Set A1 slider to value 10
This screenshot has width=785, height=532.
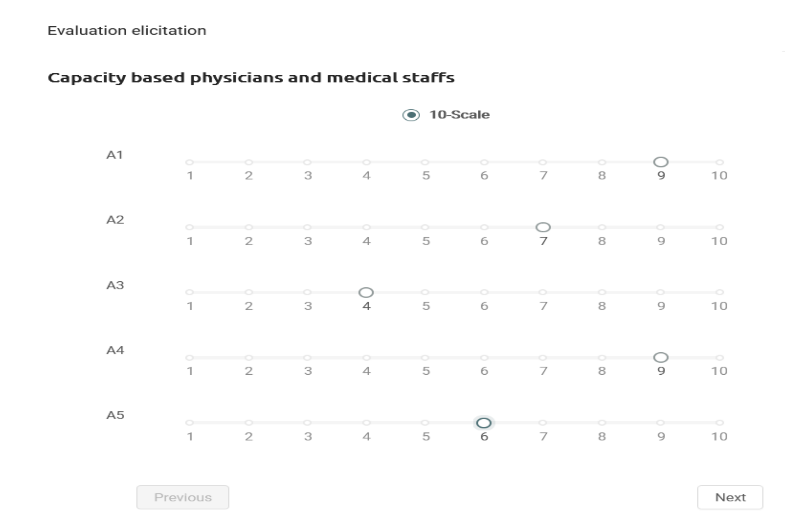coord(719,162)
